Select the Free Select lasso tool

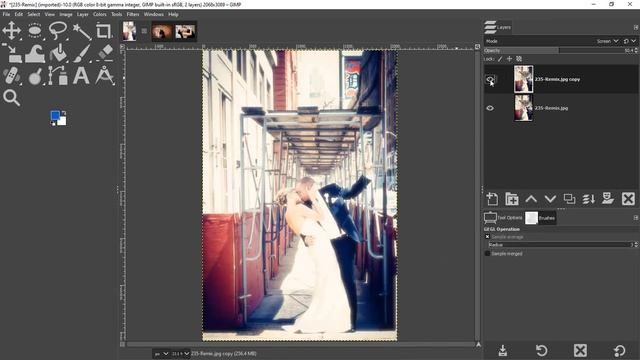(58, 31)
